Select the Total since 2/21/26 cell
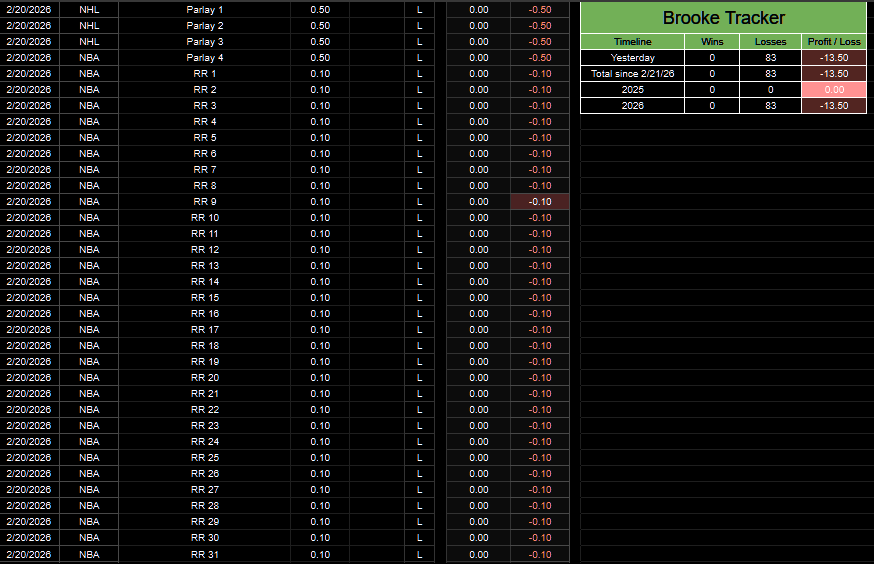The height and width of the screenshot is (564, 874). [x=633, y=74]
